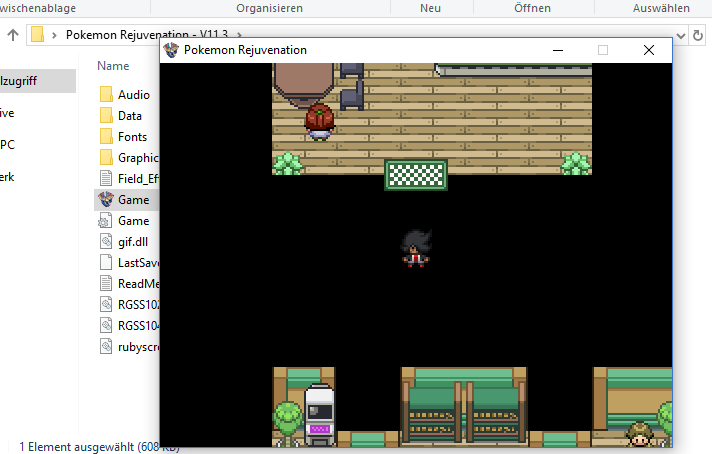Select the Graphics folder icon
Viewport: 712px width, 454px height.
(106, 158)
